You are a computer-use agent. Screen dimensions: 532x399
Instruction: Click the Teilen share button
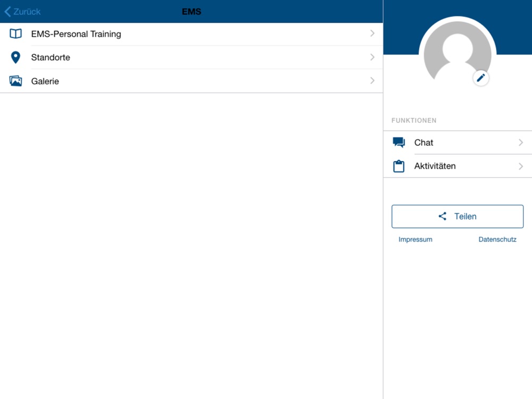pos(458,217)
